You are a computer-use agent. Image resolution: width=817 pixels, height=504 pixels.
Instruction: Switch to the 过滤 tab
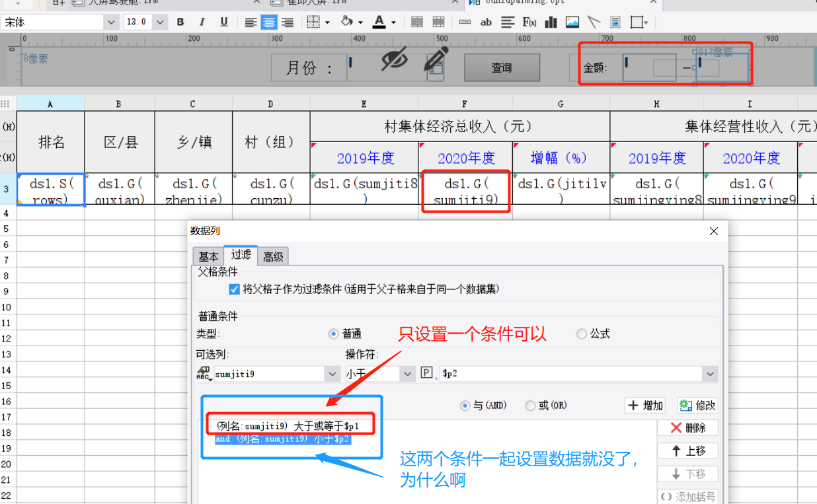(x=241, y=255)
